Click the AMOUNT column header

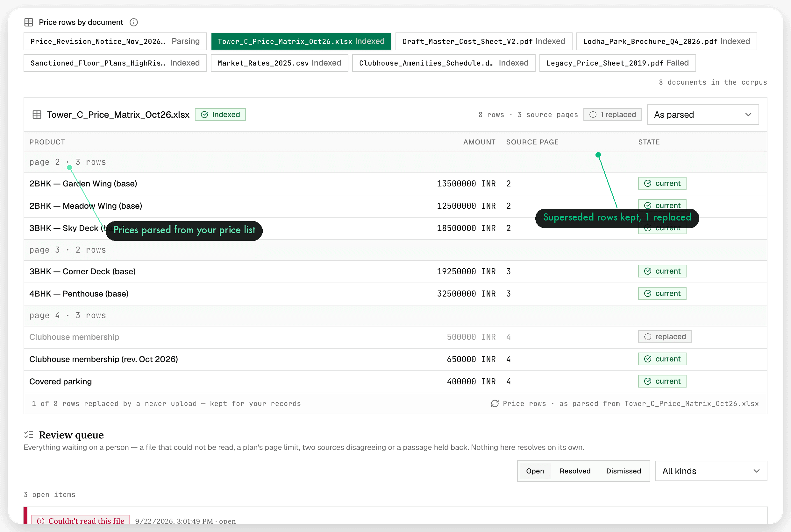tap(479, 142)
